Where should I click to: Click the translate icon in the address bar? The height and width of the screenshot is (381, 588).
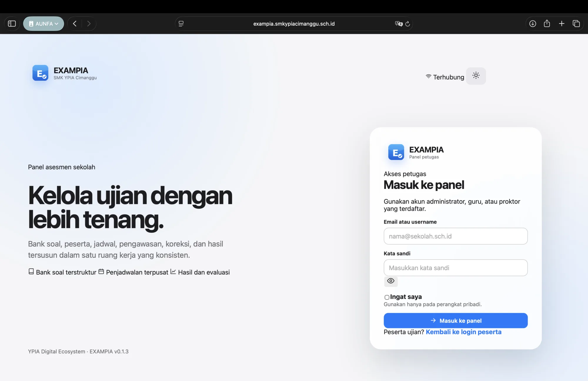[x=399, y=24]
